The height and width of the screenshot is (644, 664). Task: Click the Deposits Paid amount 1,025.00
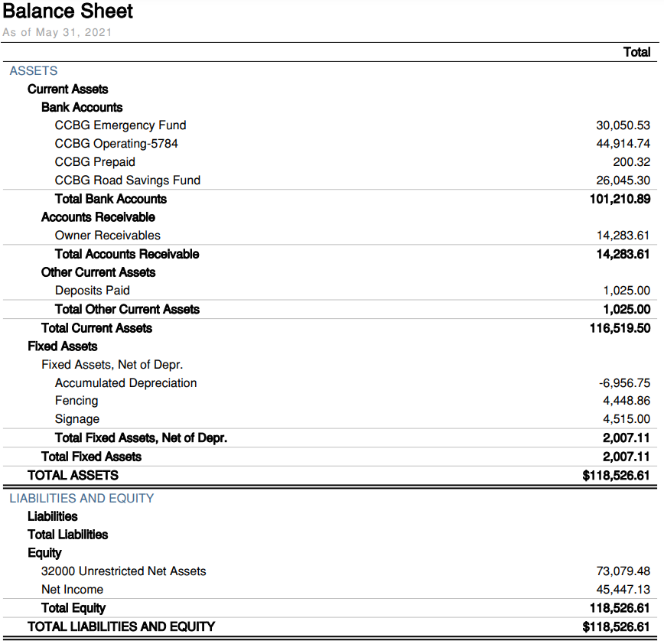coord(627,291)
